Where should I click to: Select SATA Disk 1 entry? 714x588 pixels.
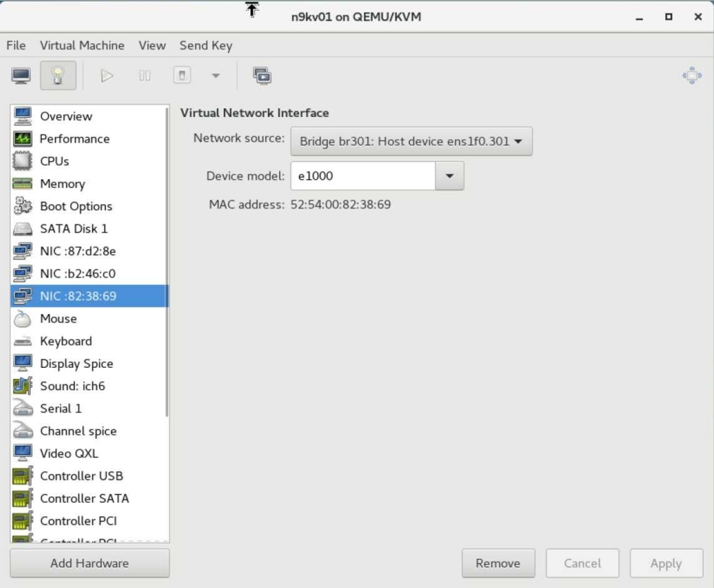tap(89, 229)
